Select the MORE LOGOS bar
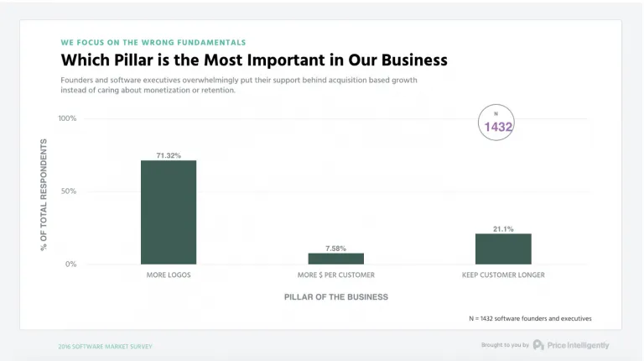 [x=169, y=212]
